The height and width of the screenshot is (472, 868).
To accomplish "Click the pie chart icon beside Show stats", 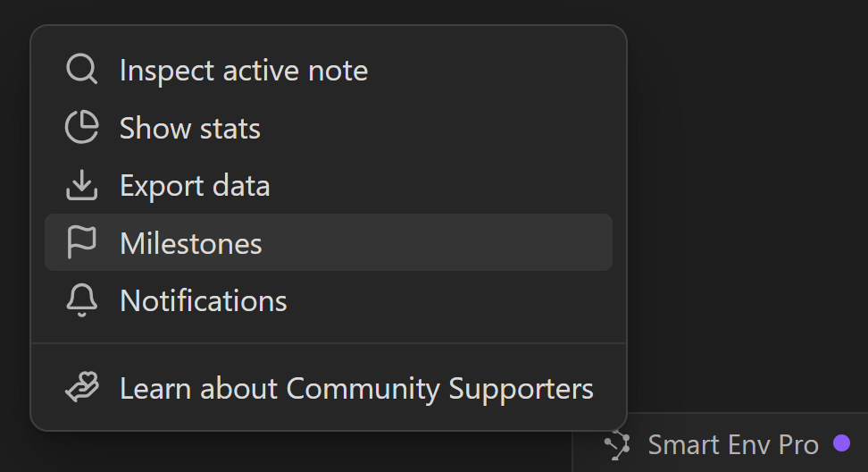I will pos(81,128).
